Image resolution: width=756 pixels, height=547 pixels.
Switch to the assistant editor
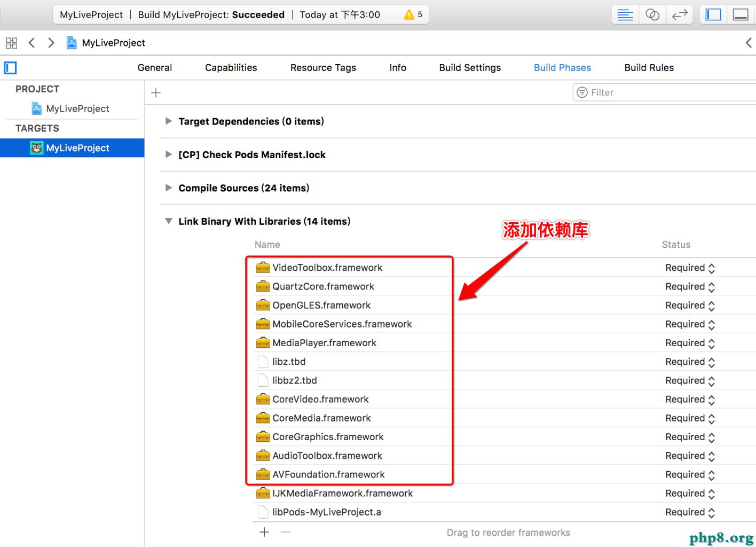tap(652, 15)
